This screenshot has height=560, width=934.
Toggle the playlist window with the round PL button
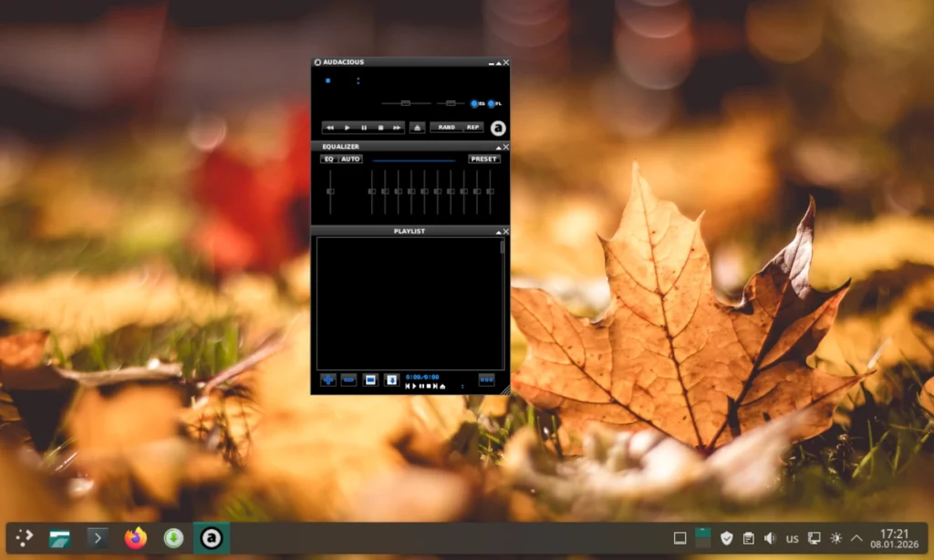coord(492,104)
